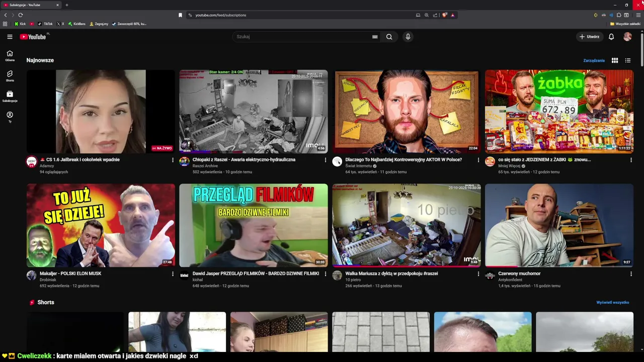Viewport: 644px width, 362px height.
Task: Open Adamcy channel avatar
Action: click(32, 161)
